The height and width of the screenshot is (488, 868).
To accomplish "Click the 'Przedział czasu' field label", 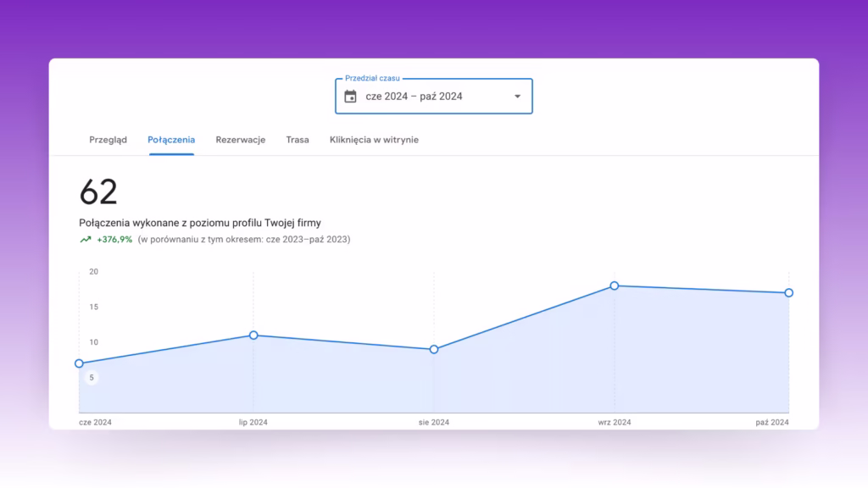I will click(372, 78).
